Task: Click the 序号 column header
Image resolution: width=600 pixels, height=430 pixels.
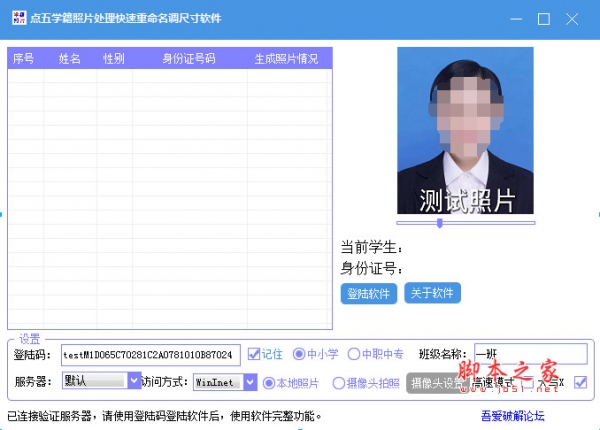Action: pos(23,59)
